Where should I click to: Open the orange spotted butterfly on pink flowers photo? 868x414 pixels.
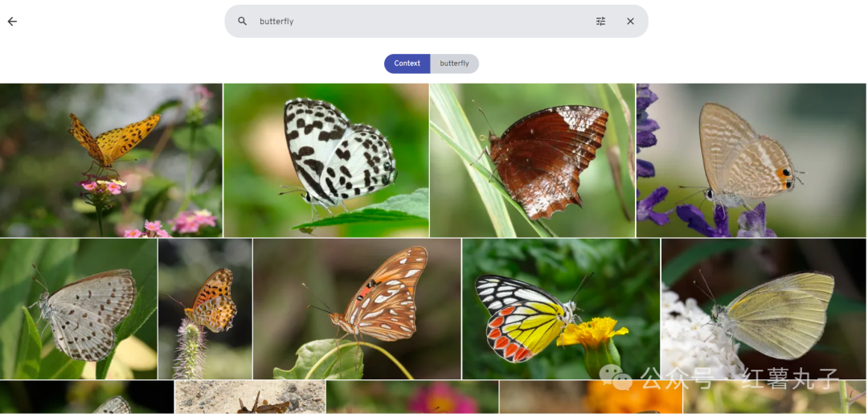point(111,160)
